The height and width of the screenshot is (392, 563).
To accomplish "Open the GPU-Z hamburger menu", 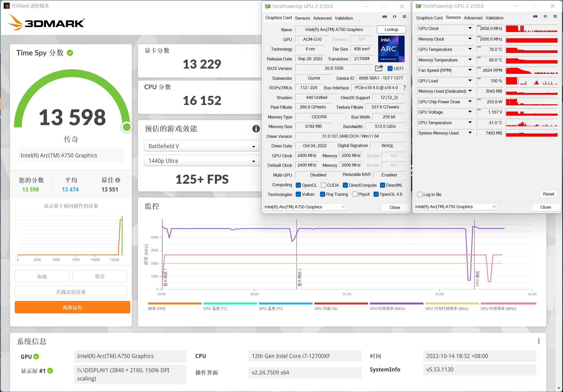I will [x=404, y=16].
